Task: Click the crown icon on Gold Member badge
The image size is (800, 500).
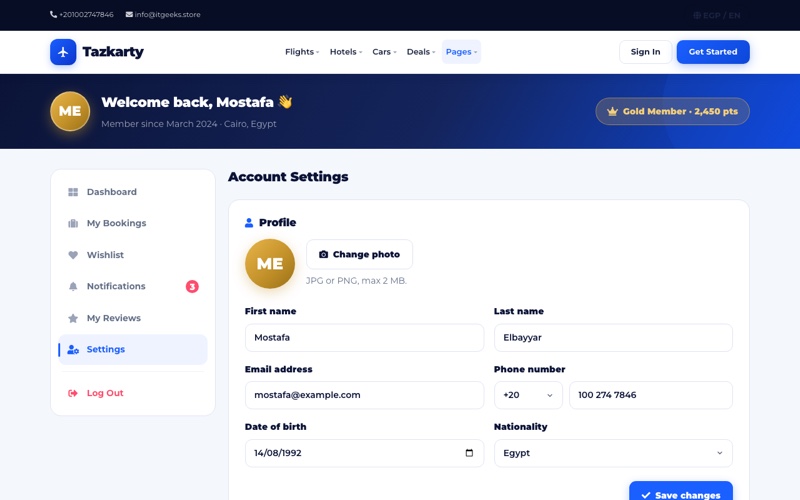Action: [612, 111]
